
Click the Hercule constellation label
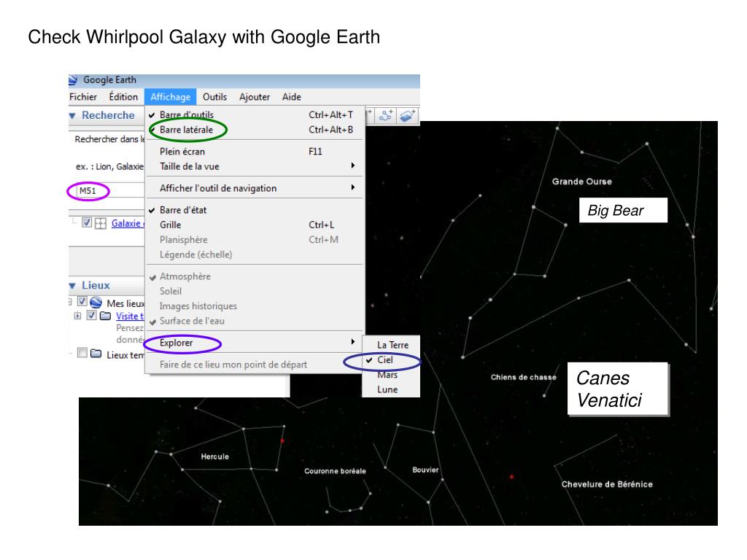[215, 456]
